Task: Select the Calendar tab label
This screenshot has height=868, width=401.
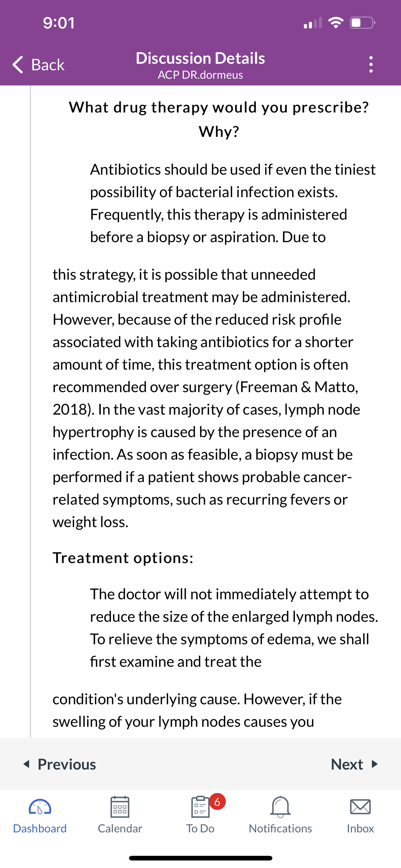Action: pyautogui.click(x=120, y=828)
